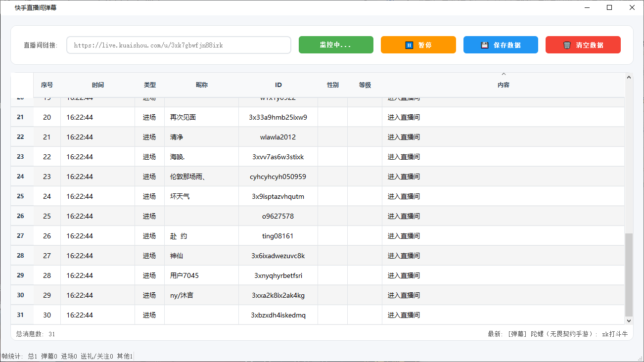Screen dimensions: 644x362
Task: Select row header number 25
Action: 20,196
